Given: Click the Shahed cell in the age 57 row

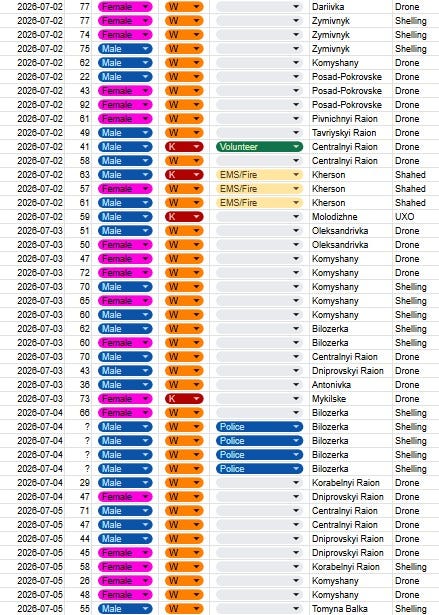Looking at the screenshot, I should tap(416, 189).
